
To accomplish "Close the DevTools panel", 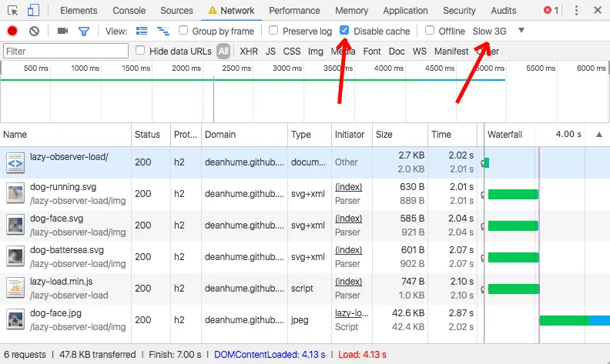I will point(598,10).
